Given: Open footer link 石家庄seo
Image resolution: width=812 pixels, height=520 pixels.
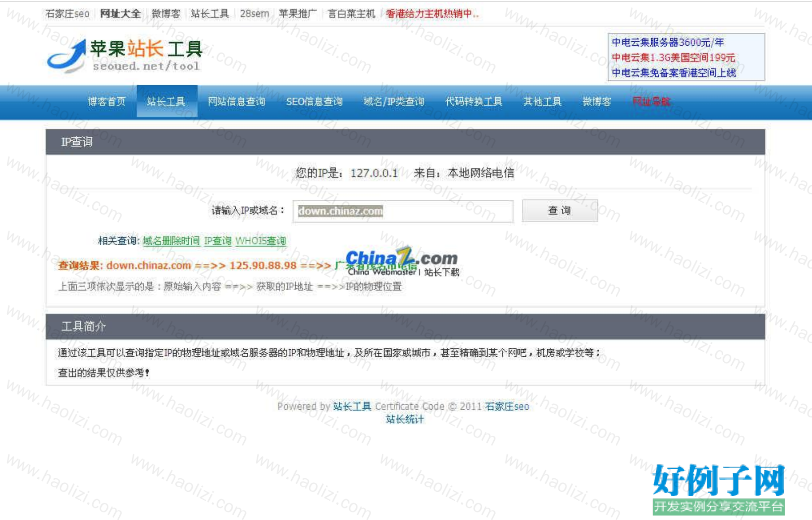Looking at the screenshot, I should [507, 407].
